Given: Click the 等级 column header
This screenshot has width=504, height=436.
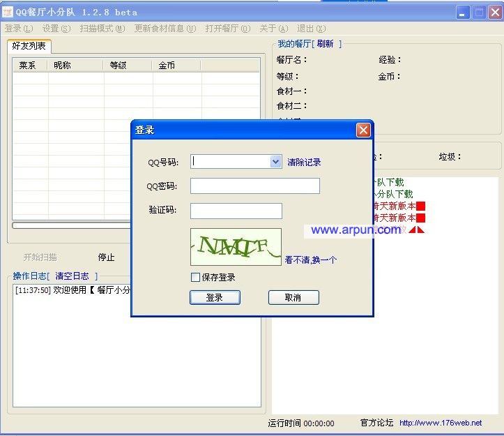Looking at the screenshot, I should point(128,66).
